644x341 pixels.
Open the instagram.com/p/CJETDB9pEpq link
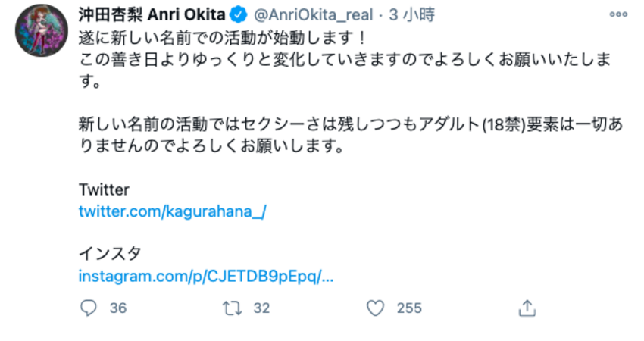point(206,277)
